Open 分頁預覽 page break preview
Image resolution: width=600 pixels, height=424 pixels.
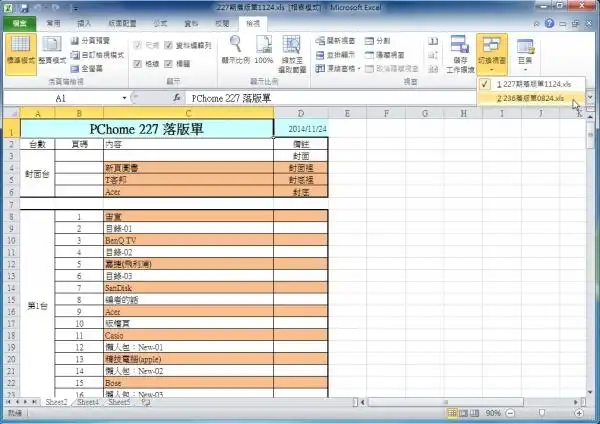coord(90,41)
